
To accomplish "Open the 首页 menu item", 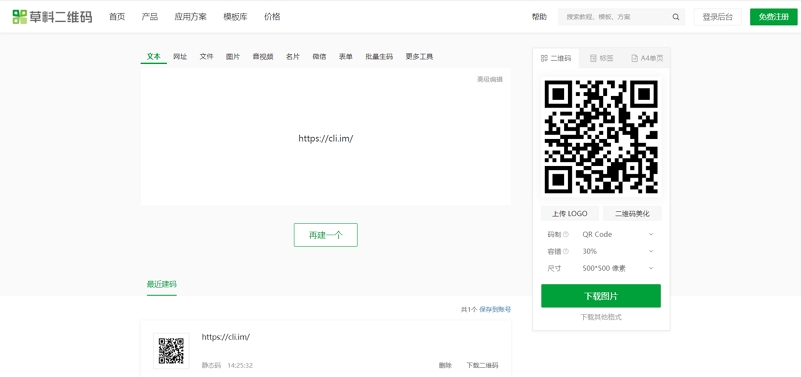I will (x=117, y=16).
